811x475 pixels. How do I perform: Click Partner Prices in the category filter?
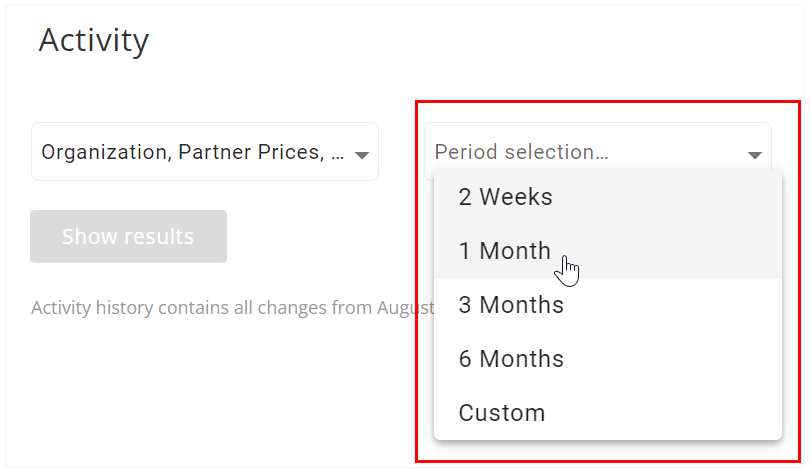click(251, 152)
